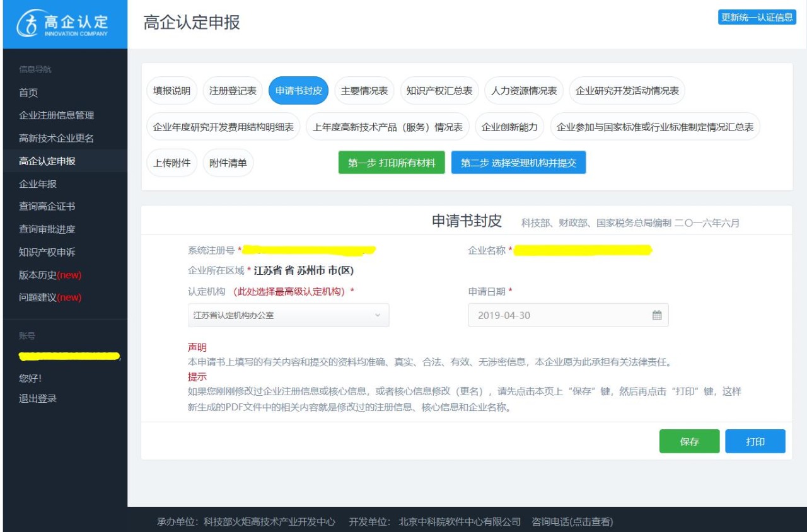Select the 附件清单 tab
The height and width of the screenshot is (532, 807).
pyautogui.click(x=228, y=162)
